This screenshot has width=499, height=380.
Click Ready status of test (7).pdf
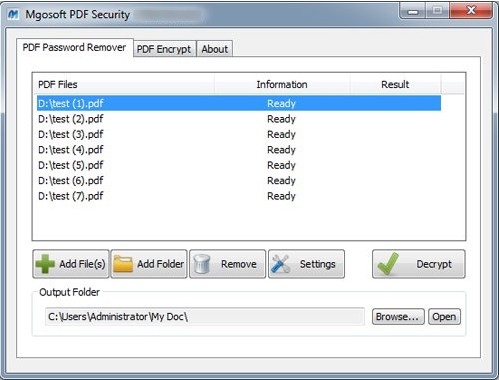pyautogui.click(x=281, y=196)
